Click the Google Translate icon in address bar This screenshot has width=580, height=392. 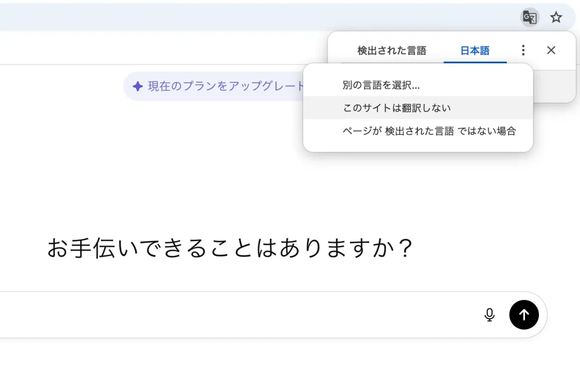tap(530, 18)
